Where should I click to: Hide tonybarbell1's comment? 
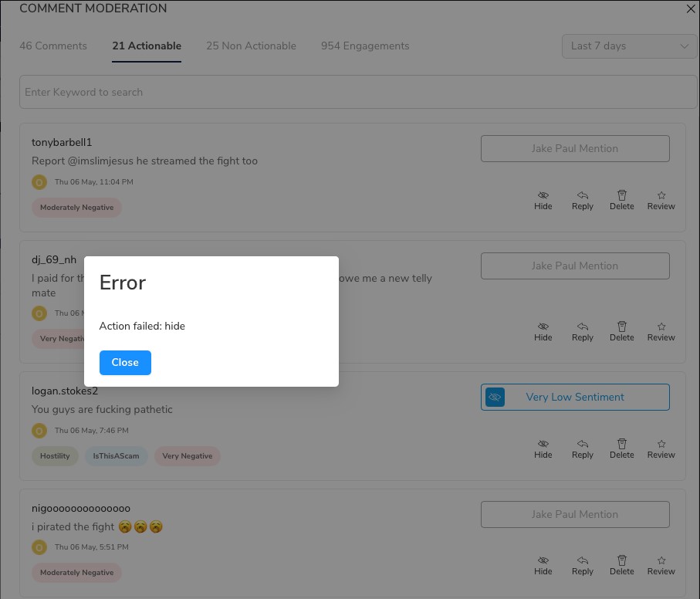543,201
